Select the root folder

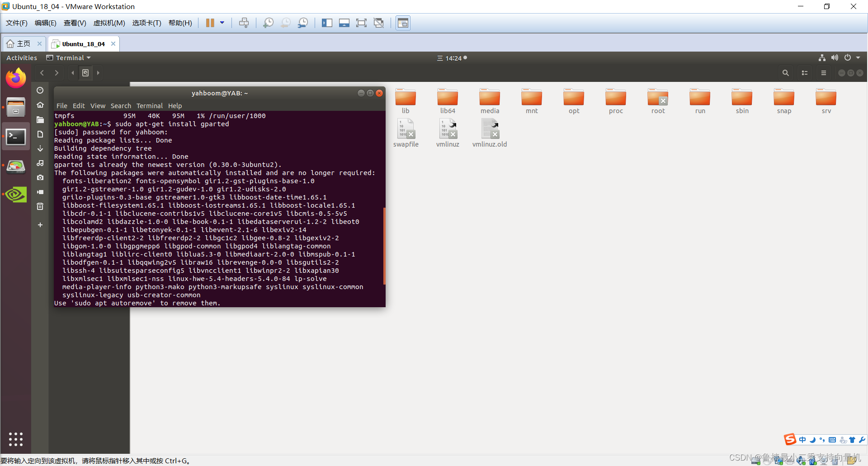[x=658, y=101]
